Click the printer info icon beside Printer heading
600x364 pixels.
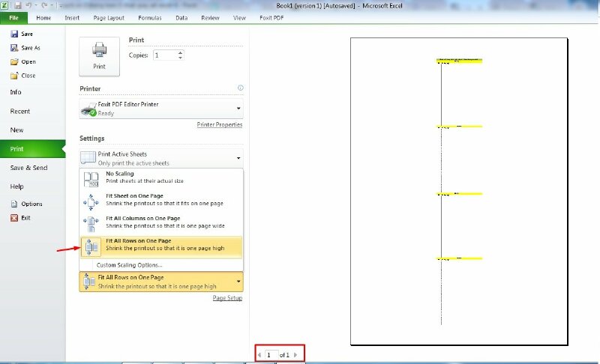tap(240, 88)
